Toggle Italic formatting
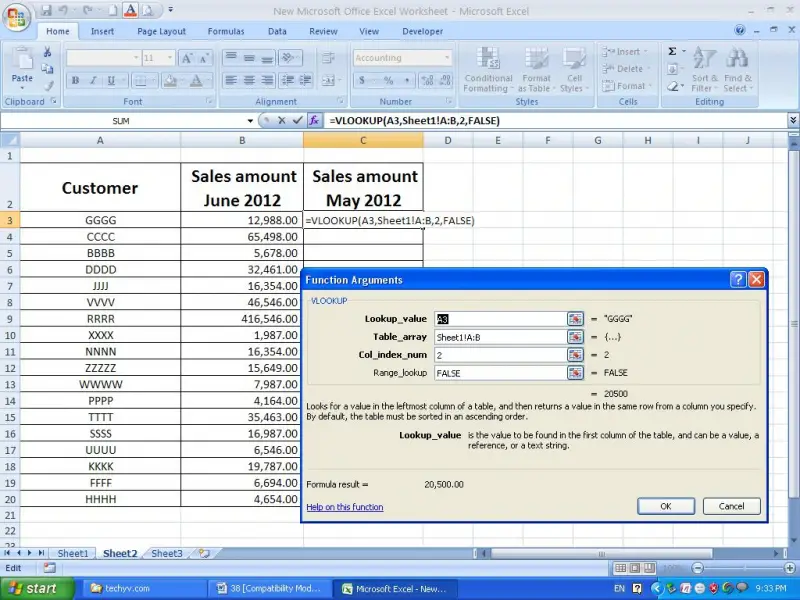The image size is (800, 600). pyautogui.click(x=93, y=81)
